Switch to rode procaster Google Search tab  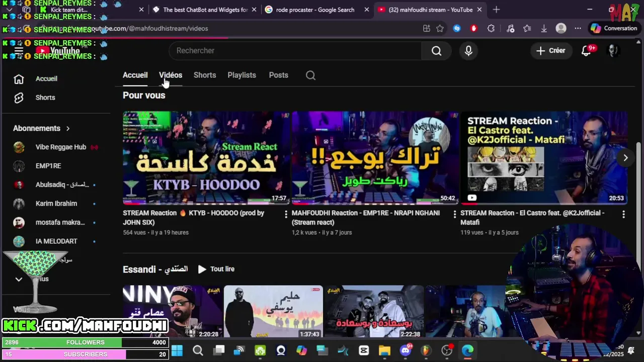pyautogui.click(x=315, y=10)
